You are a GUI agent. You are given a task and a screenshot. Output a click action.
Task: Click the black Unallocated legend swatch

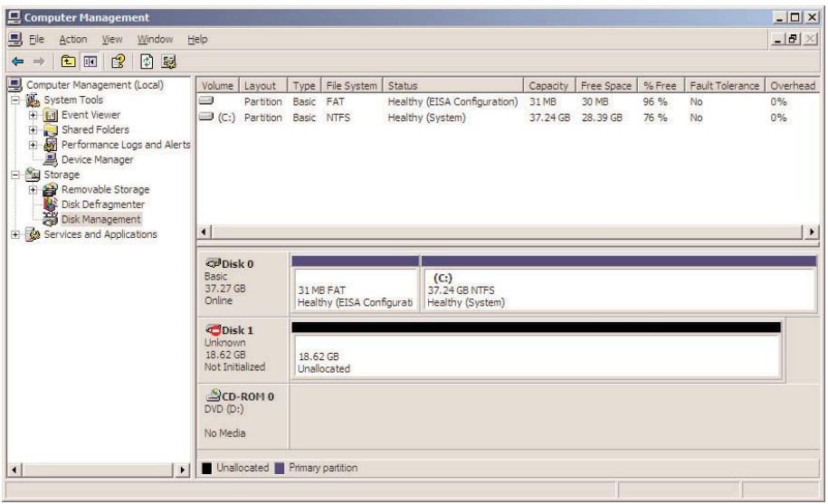[206, 468]
